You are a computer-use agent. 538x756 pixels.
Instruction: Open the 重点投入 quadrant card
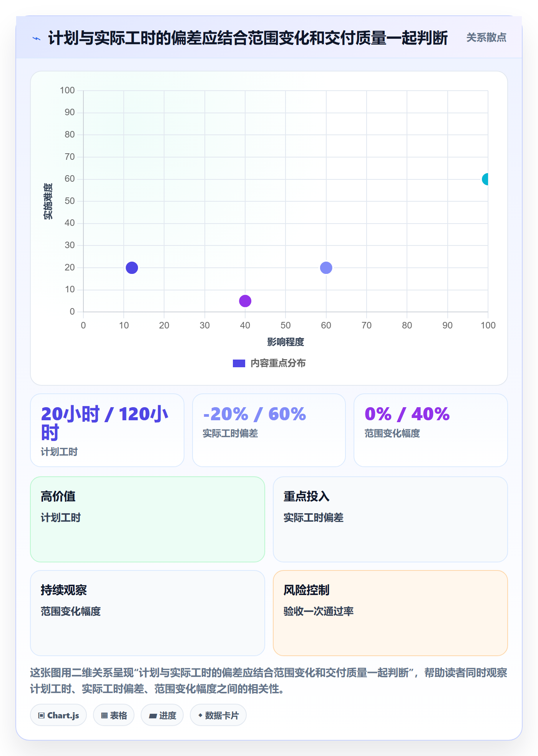coord(390,519)
